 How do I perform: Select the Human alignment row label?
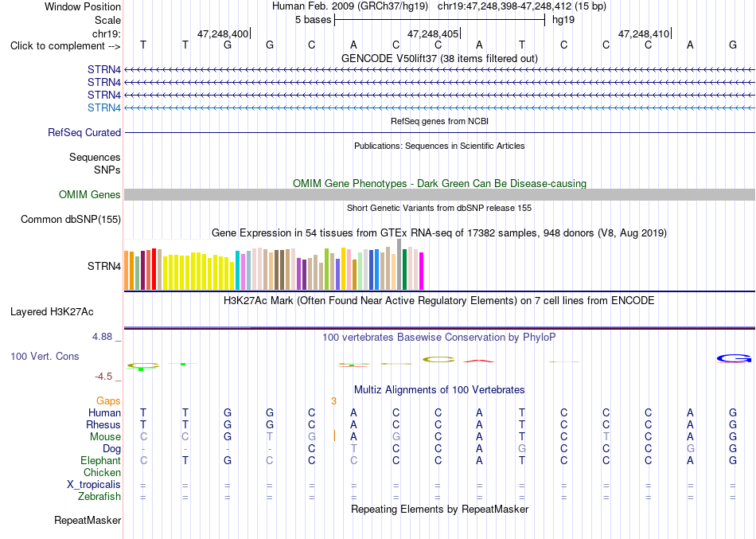coord(104,412)
